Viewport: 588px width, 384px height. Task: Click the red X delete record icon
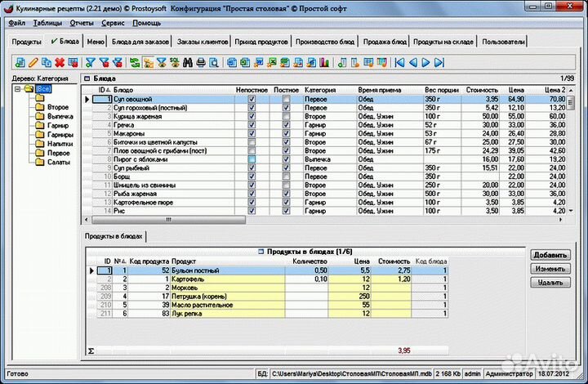point(60,62)
